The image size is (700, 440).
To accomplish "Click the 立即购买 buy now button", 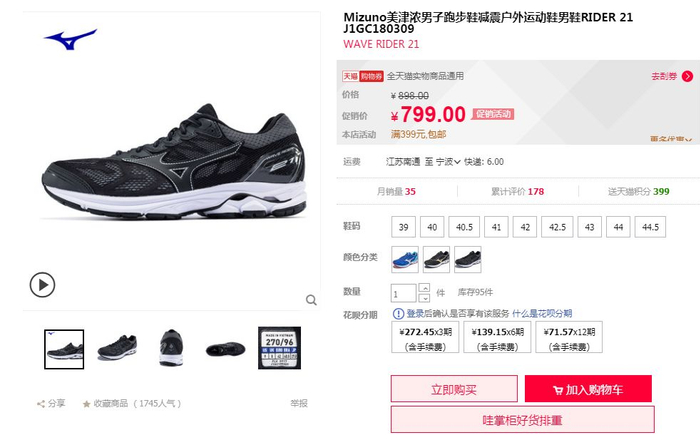I will [x=454, y=389].
